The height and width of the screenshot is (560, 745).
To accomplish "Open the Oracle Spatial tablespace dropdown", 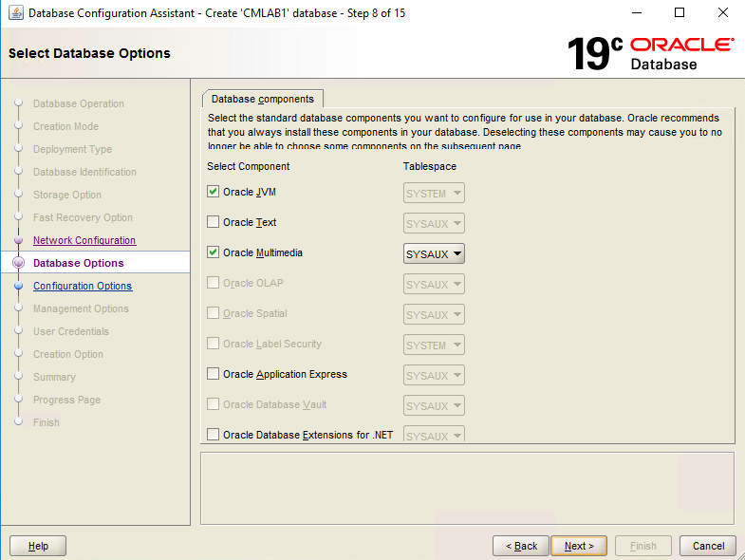I will (x=434, y=315).
